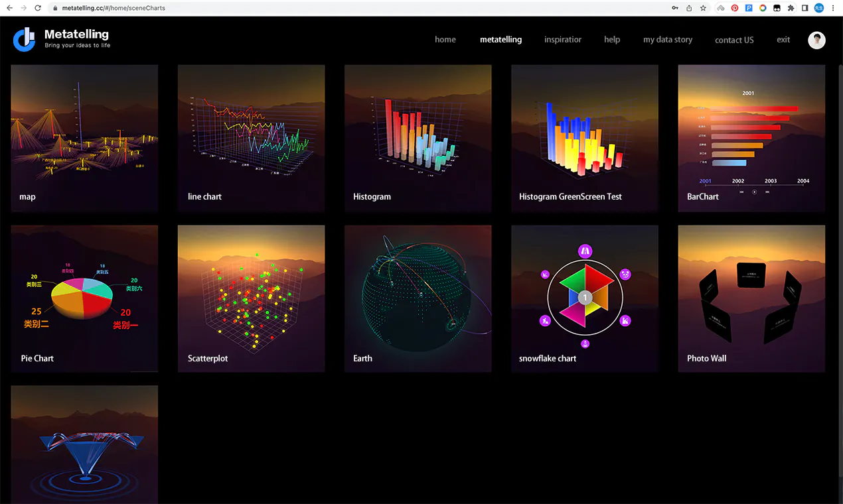The width and height of the screenshot is (843, 504).
Task: Click the browser forward arrow
Action: (x=23, y=8)
